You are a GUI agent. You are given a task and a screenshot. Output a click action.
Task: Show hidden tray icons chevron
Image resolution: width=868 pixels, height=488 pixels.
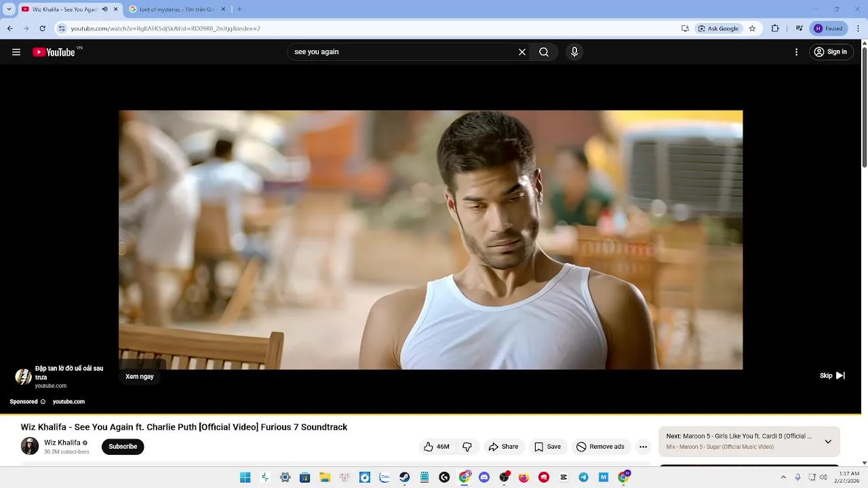[x=783, y=477]
